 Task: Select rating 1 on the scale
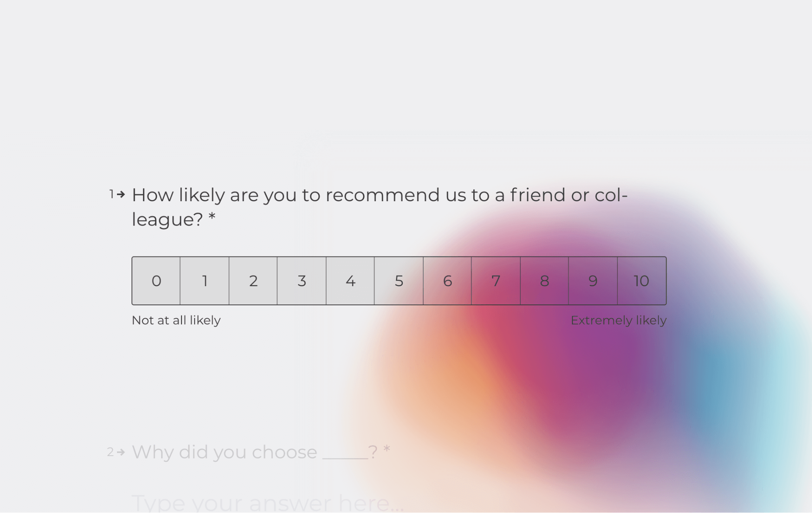click(x=205, y=281)
